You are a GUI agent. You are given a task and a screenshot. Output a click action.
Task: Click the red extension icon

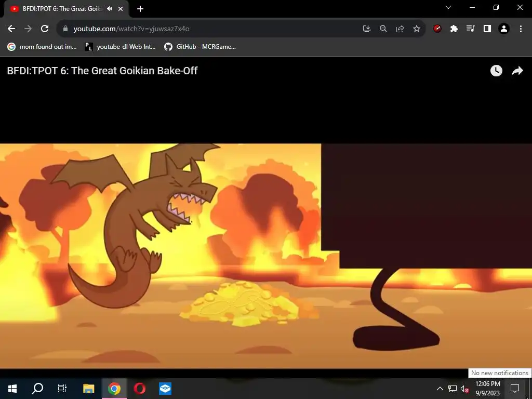(437, 29)
